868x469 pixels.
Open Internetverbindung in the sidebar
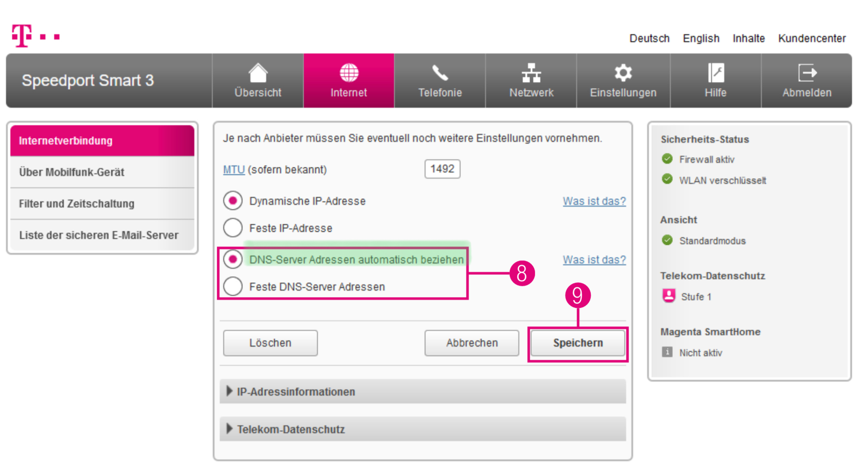pos(102,141)
